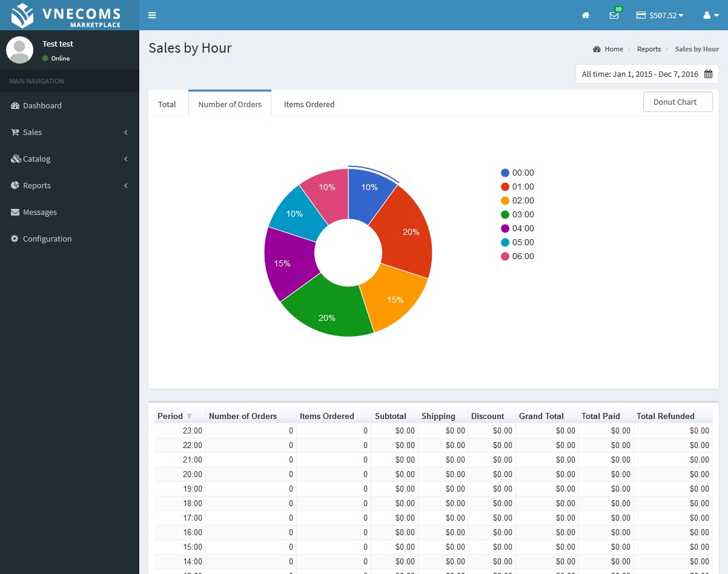Image resolution: width=728 pixels, height=574 pixels.
Task: Open the messages envelope icon with badge
Action: [614, 15]
